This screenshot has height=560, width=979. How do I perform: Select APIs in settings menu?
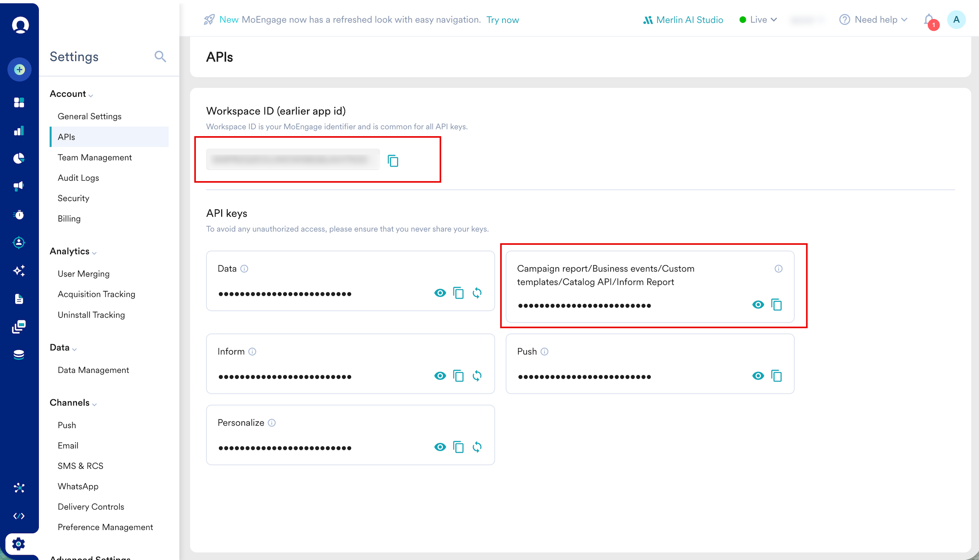109,137
